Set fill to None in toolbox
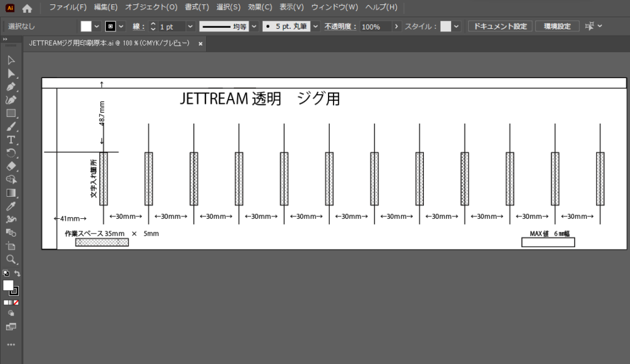Viewport: 630px width, 364px height. click(16, 303)
